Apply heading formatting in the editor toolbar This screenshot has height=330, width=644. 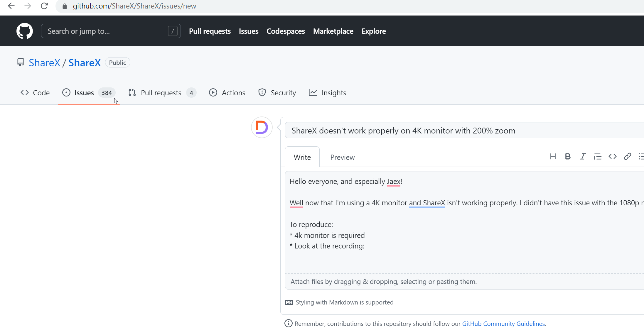(553, 156)
